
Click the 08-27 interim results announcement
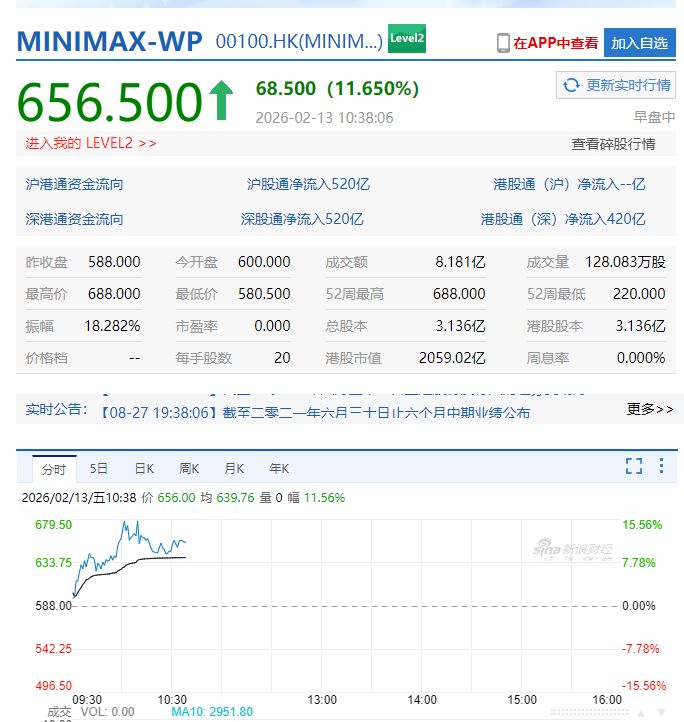point(315,412)
